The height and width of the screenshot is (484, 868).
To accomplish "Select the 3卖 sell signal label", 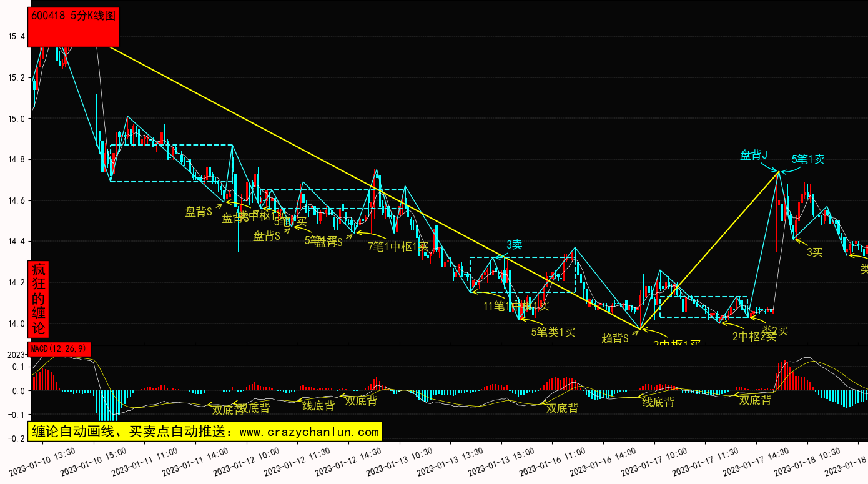I will 514,245.
